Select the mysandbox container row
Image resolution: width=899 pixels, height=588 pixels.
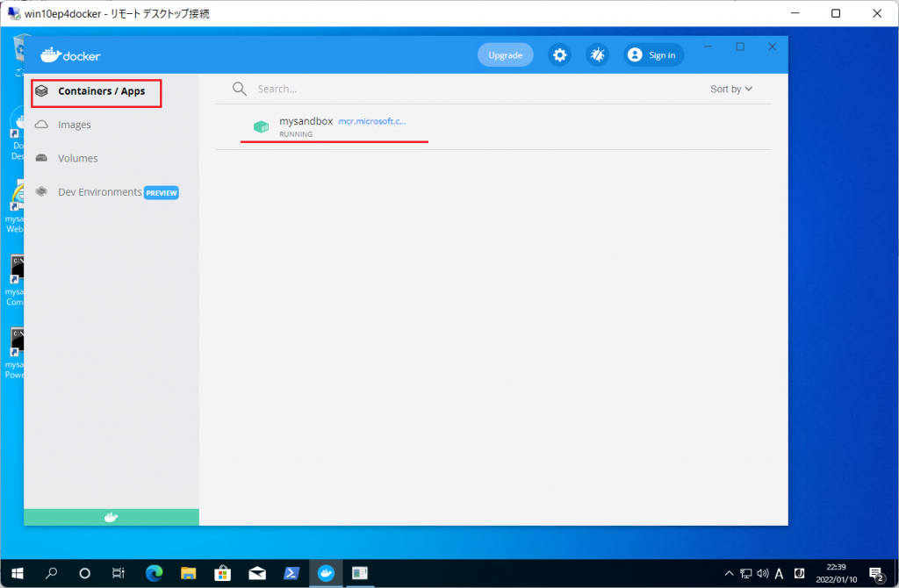(493, 126)
